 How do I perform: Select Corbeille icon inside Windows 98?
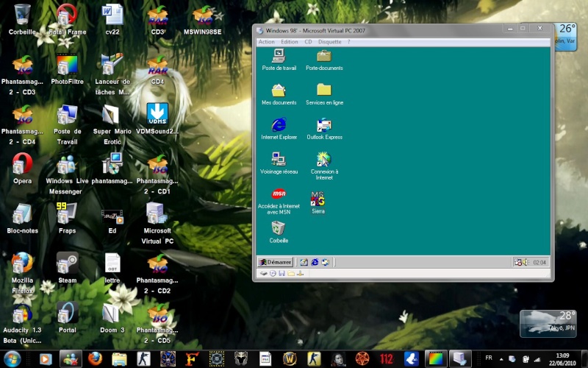click(279, 232)
